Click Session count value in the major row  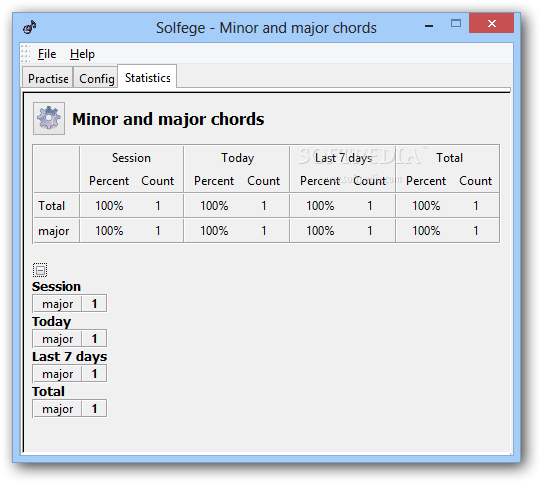pos(158,231)
